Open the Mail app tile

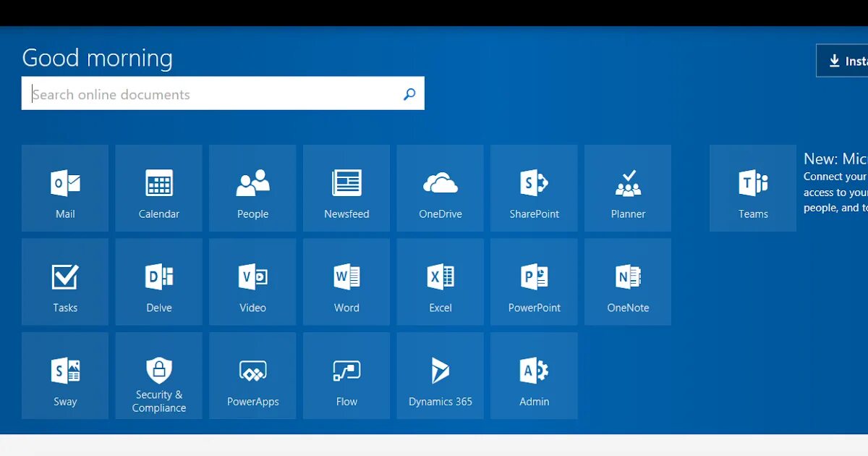(x=65, y=188)
